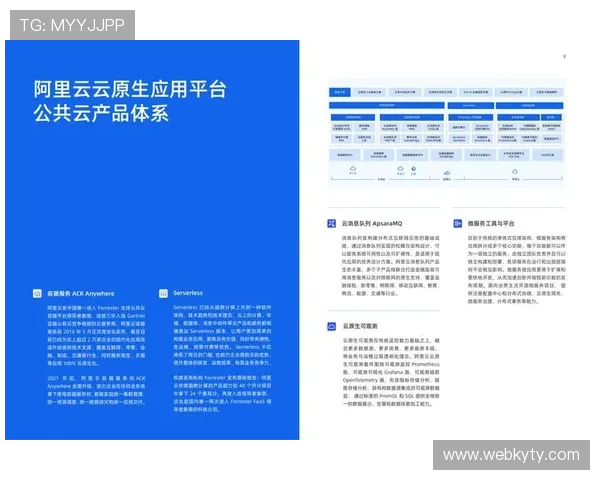The width and height of the screenshot is (600, 480).
Task: Click the 微服务工具与平台 section icon
Action: pos(457,223)
